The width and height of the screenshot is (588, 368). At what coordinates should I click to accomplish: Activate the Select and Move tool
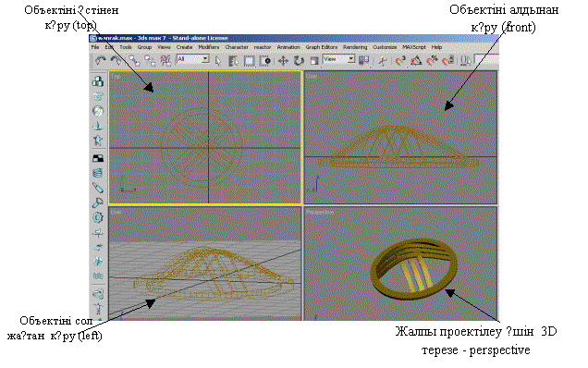click(283, 60)
